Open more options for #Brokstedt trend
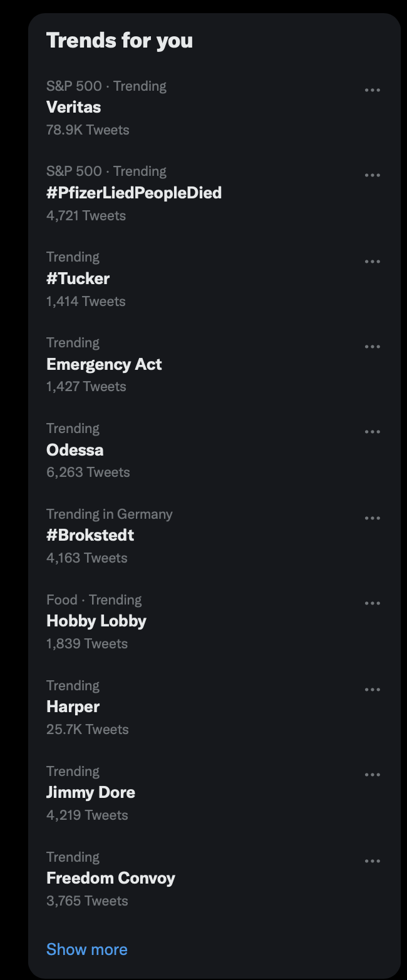407x980 pixels. pos(373,518)
